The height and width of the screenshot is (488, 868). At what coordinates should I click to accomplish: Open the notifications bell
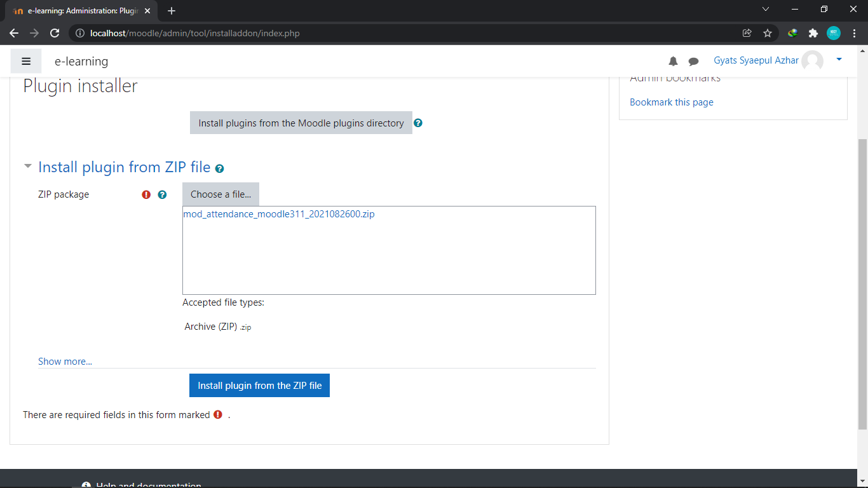pyautogui.click(x=673, y=61)
